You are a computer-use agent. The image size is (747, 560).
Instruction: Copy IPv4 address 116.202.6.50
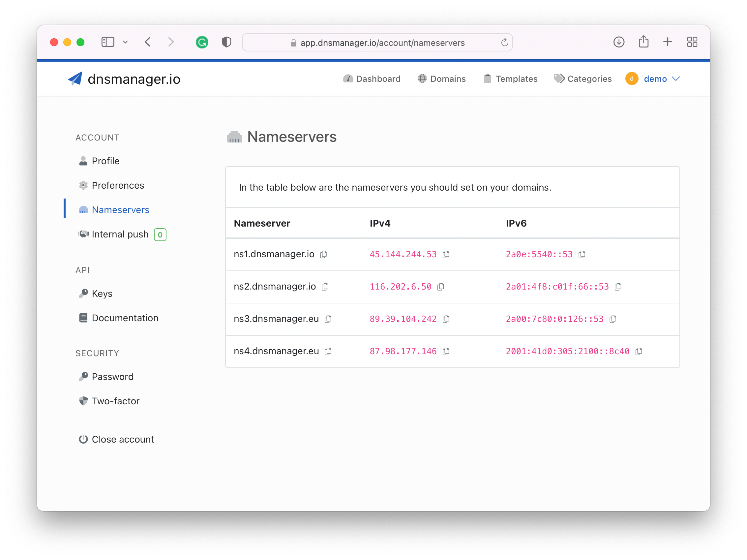(441, 287)
